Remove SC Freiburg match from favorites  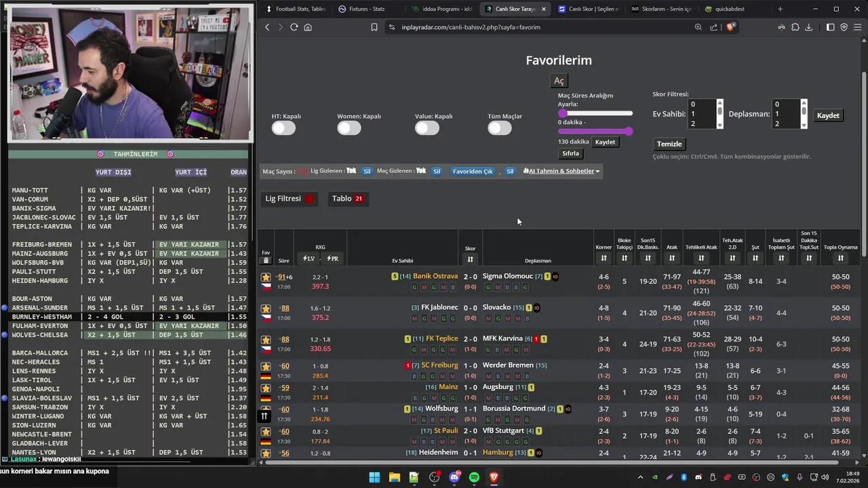pyautogui.click(x=266, y=366)
